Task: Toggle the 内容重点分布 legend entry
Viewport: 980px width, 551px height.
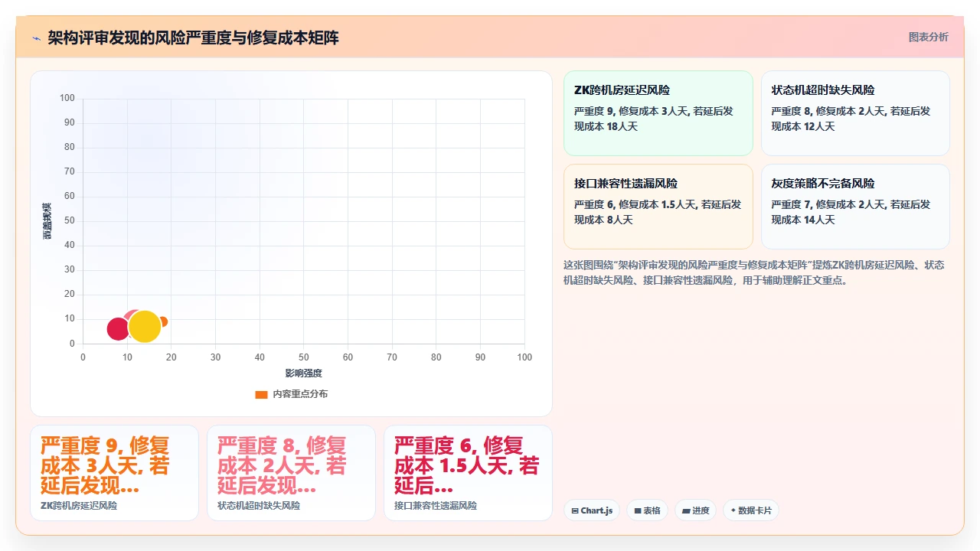Action: [x=291, y=394]
